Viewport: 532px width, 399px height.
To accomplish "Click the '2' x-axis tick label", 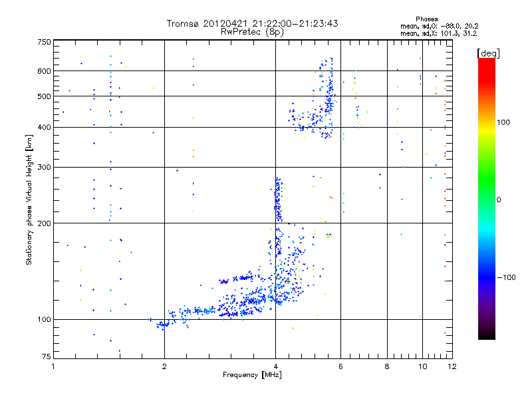I will click(x=164, y=366).
